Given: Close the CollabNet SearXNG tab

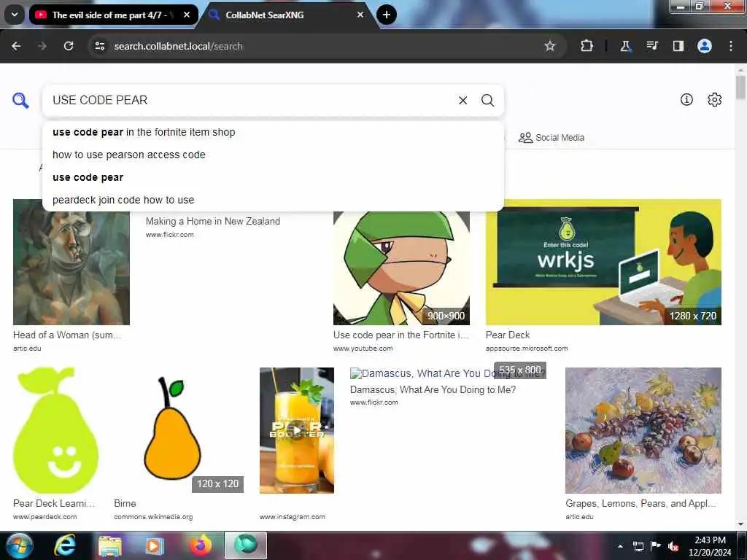Looking at the screenshot, I should coord(360,15).
